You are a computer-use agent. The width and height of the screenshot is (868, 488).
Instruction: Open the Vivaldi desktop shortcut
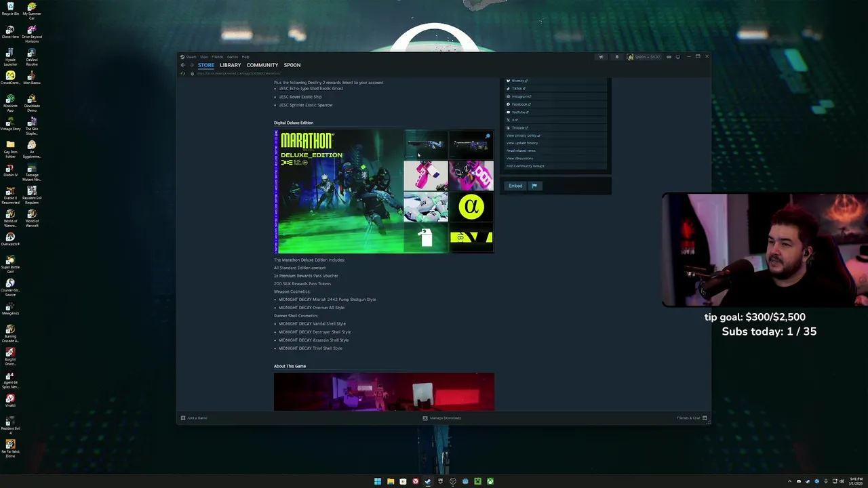click(x=10, y=401)
